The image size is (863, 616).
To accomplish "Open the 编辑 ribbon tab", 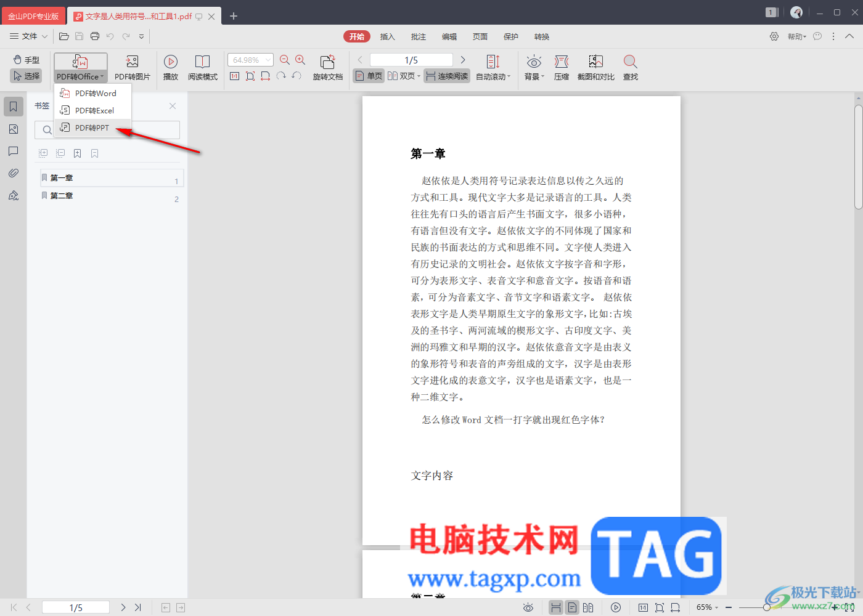I will (x=449, y=37).
